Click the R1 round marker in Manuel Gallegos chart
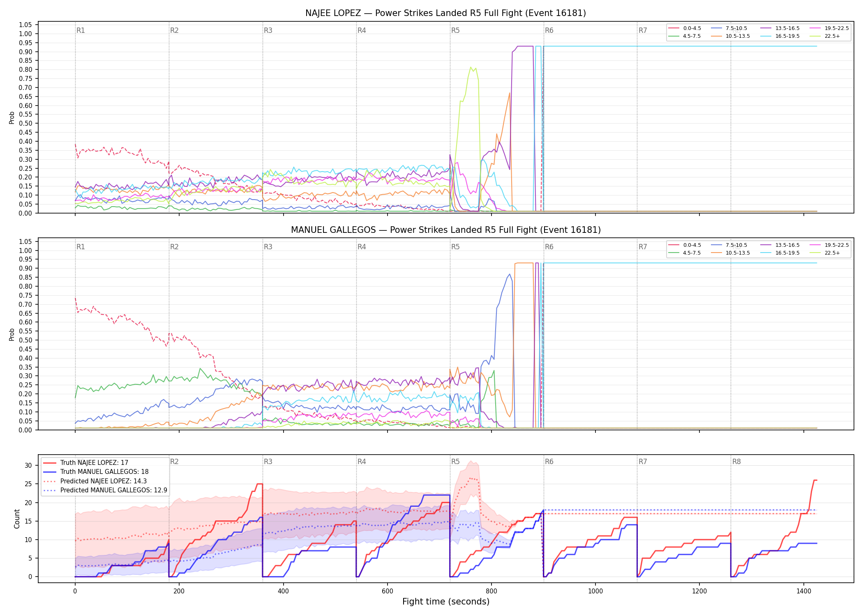Image resolution: width=863 pixels, height=616 pixels. click(x=81, y=247)
